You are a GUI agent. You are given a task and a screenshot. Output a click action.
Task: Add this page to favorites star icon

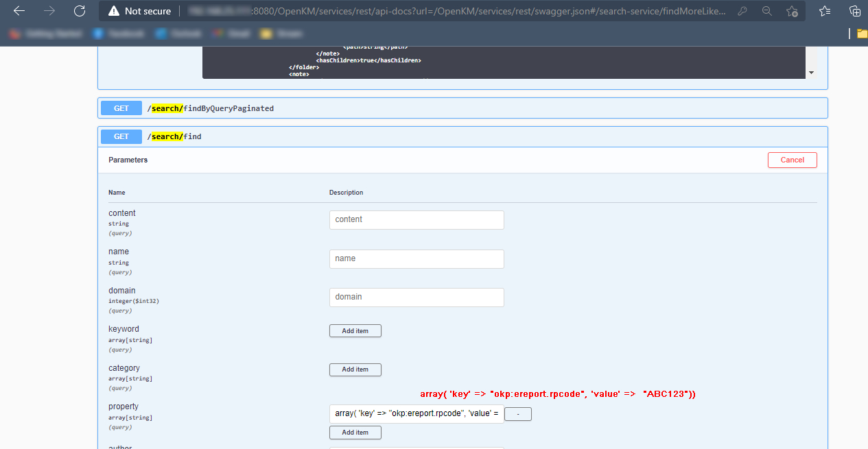coord(792,11)
